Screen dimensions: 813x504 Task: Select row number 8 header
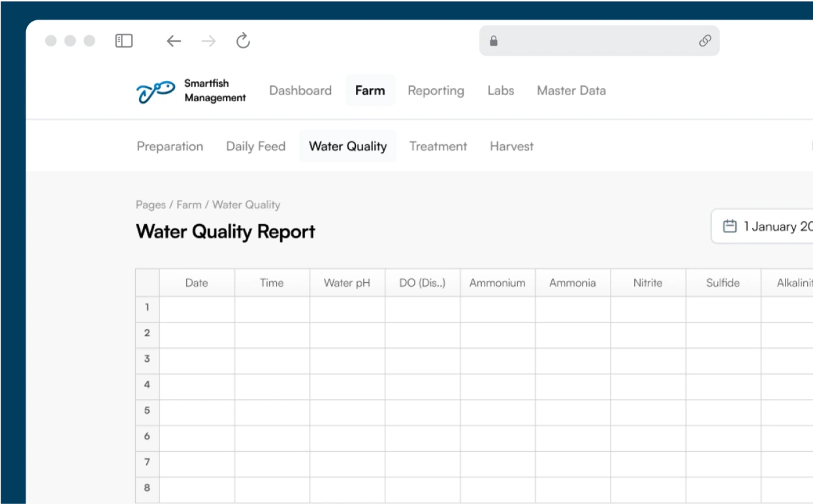coord(147,490)
